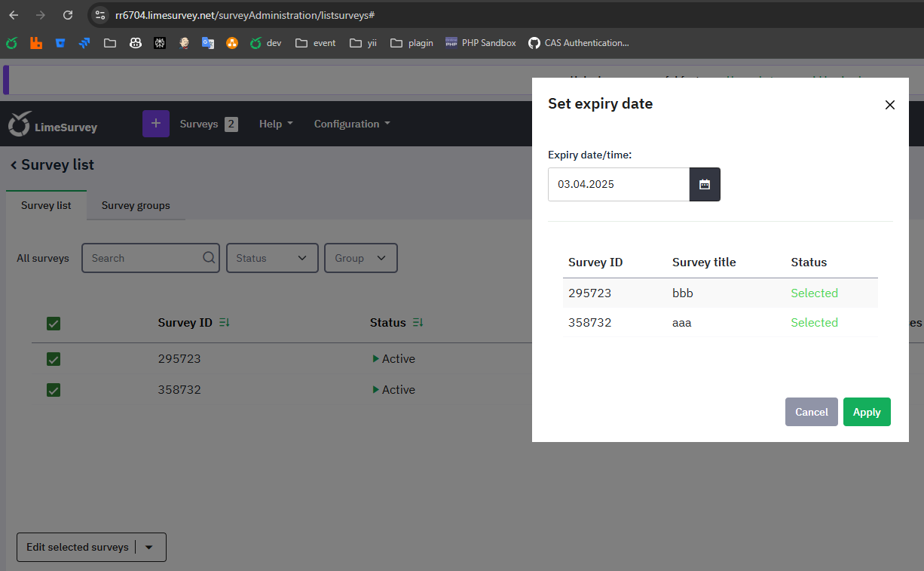Image resolution: width=924 pixels, height=571 pixels.
Task: Switch to the Survey groups tab
Action: tap(136, 205)
